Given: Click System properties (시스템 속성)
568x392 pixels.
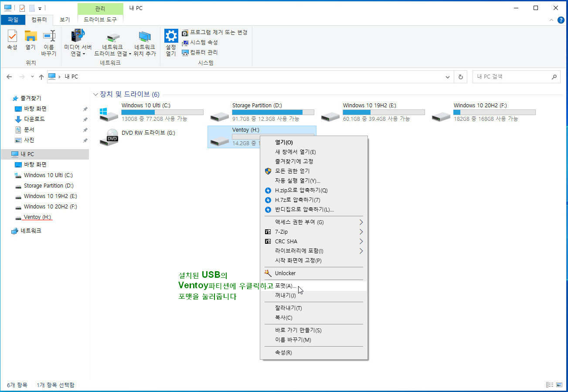Looking at the screenshot, I should (x=200, y=42).
